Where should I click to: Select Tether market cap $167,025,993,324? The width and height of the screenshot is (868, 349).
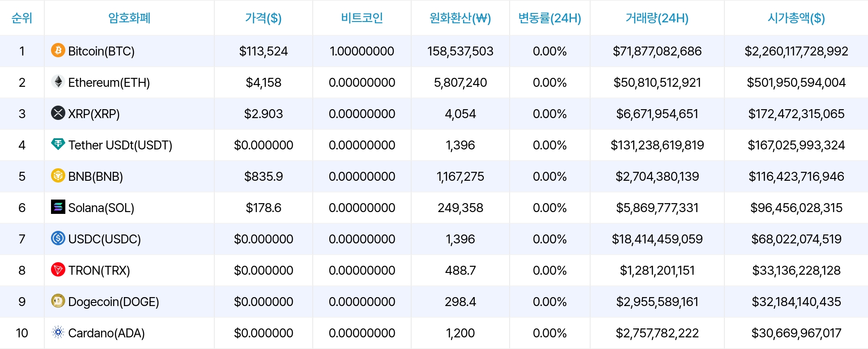click(796, 145)
